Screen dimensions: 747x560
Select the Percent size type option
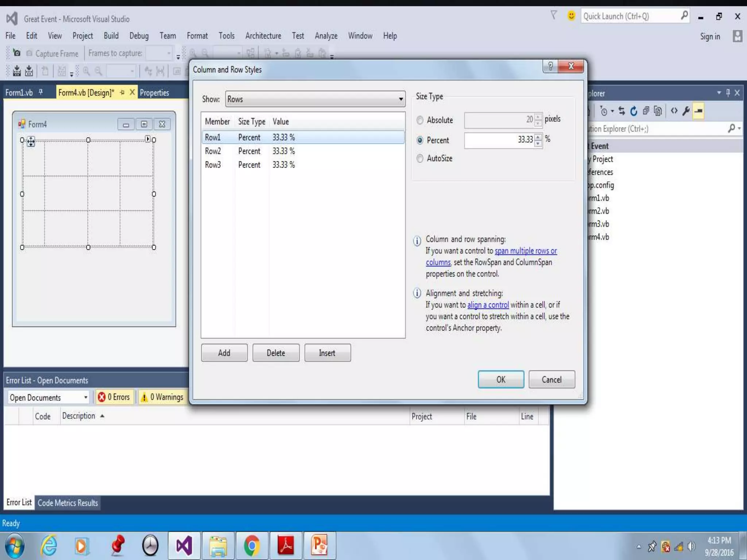click(x=420, y=140)
